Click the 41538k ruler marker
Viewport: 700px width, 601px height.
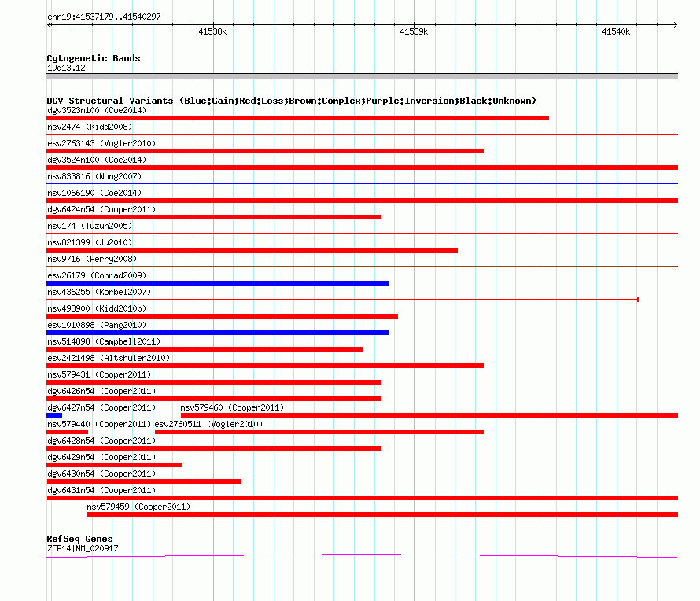(212, 31)
